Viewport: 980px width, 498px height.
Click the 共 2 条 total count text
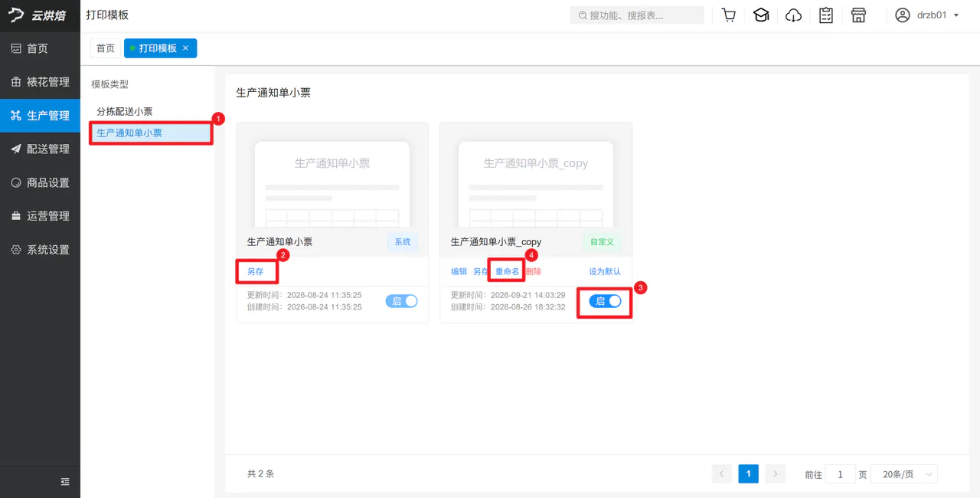tap(261, 474)
